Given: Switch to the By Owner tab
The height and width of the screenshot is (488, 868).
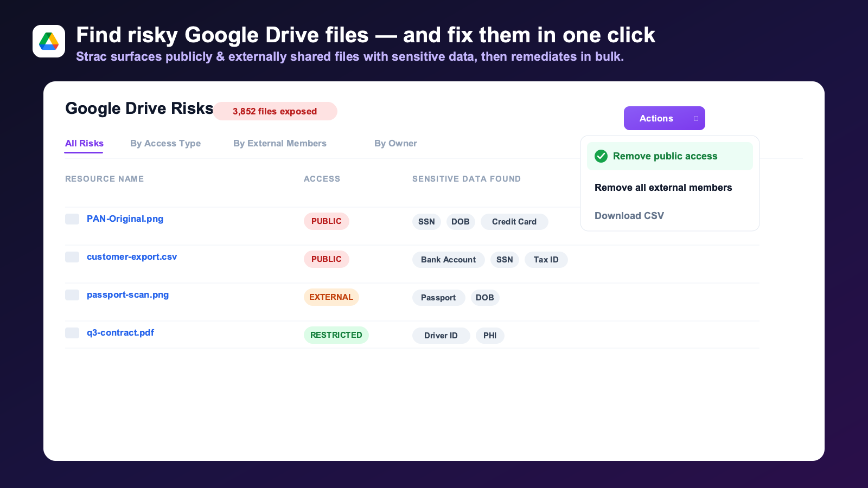Looking at the screenshot, I should point(395,143).
